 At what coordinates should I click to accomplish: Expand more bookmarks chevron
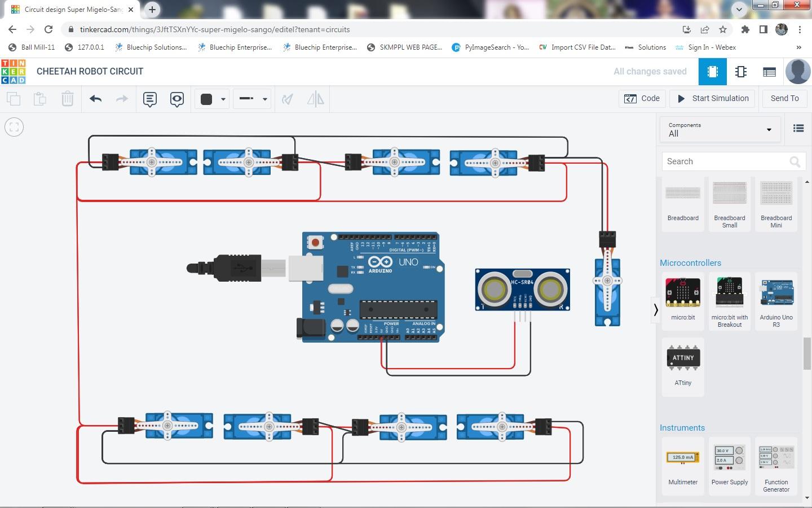point(798,47)
